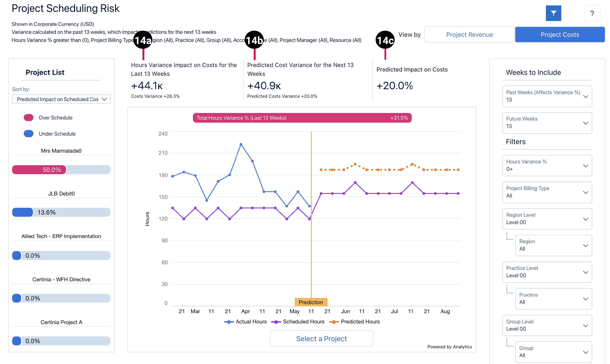Click the Prediction timeline marker label

tap(311, 302)
